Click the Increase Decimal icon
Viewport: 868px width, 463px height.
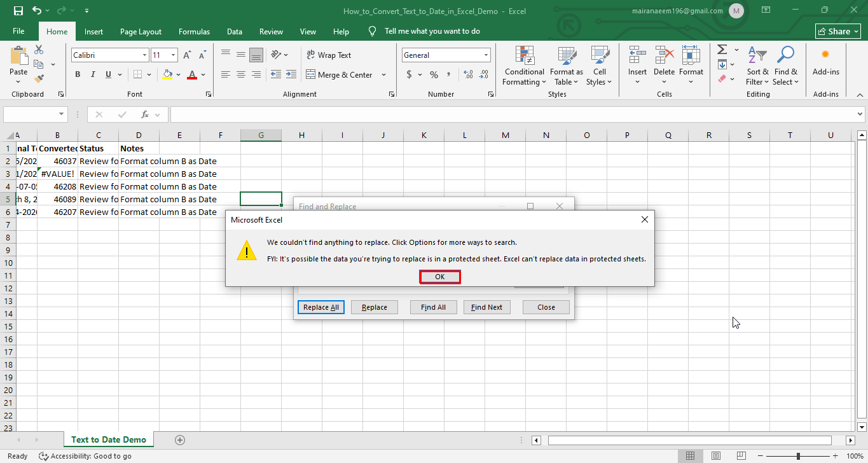(x=469, y=74)
